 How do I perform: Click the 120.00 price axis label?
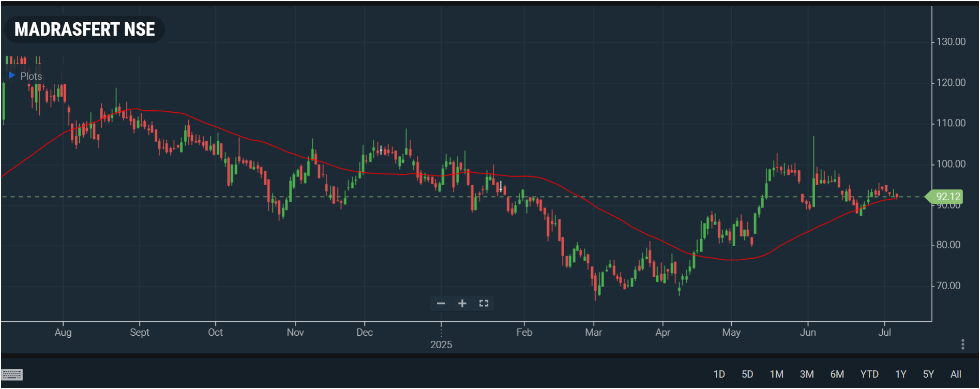[951, 82]
